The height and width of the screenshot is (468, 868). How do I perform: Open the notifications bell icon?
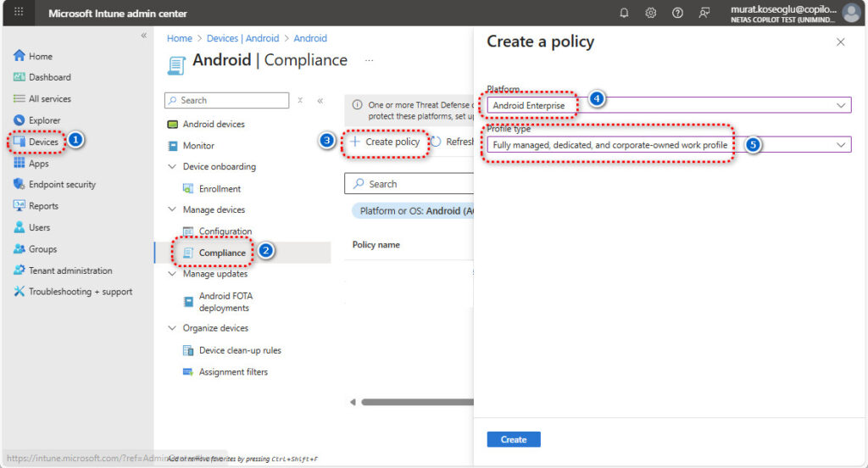point(625,13)
